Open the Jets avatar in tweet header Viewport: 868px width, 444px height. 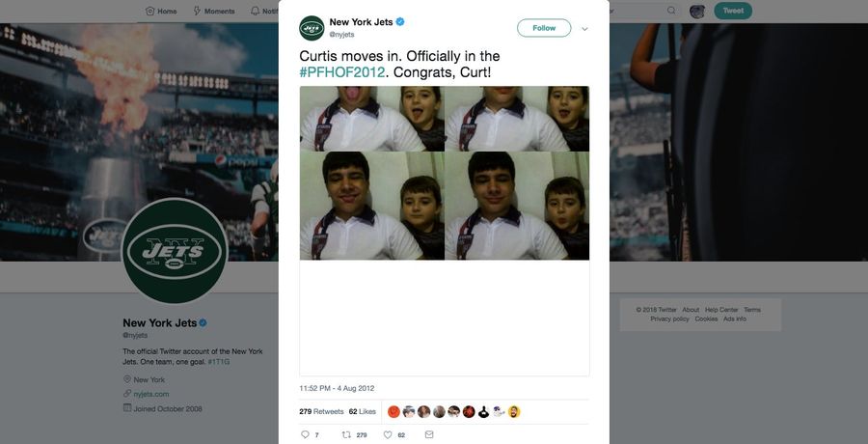point(312,28)
